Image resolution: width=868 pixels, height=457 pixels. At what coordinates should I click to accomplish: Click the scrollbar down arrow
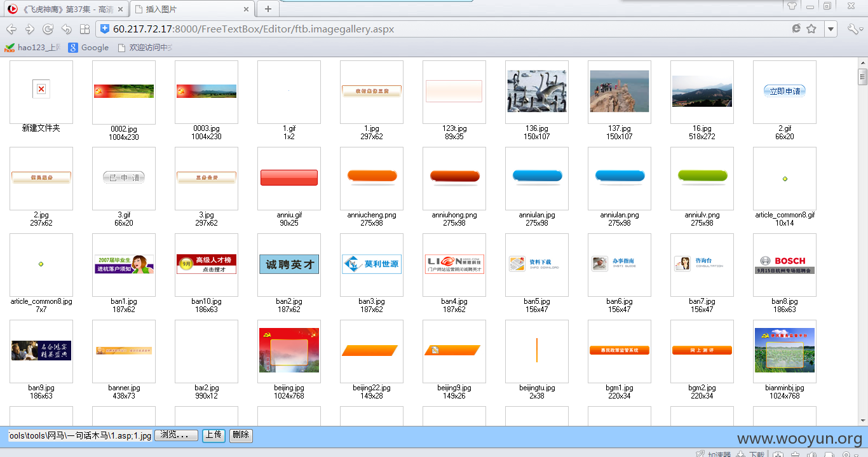coord(862,420)
